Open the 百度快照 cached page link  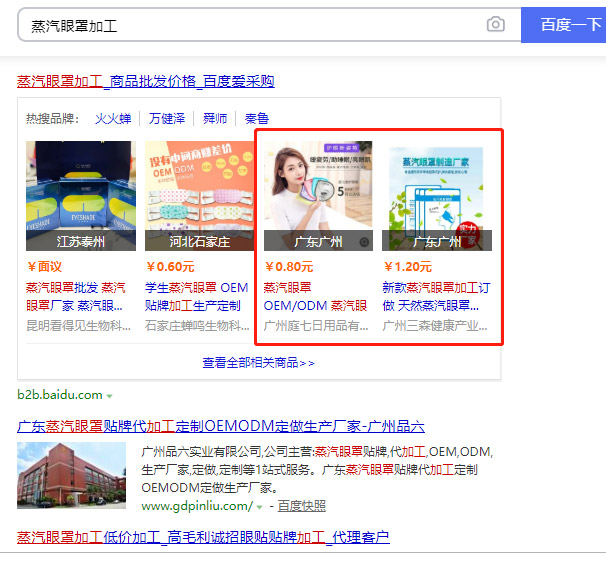coord(301,506)
